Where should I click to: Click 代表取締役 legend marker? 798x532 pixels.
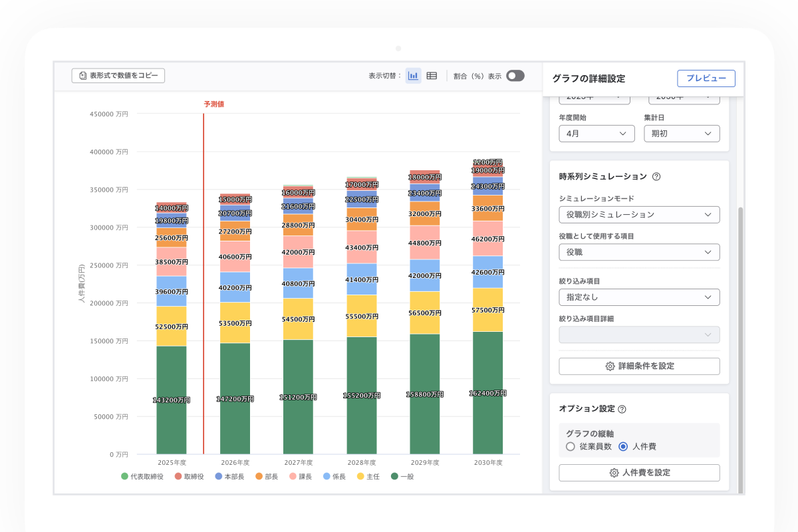tap(124, 476)
